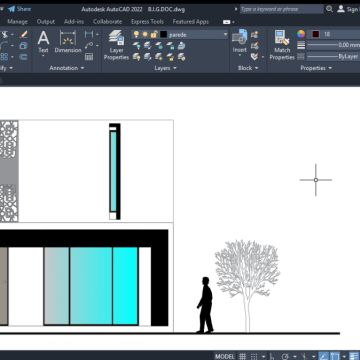Open snap settings dropdown arrow in status bar
Viewport: 360px width, 360px height.
pyautogui.click(x=263, y=356)
